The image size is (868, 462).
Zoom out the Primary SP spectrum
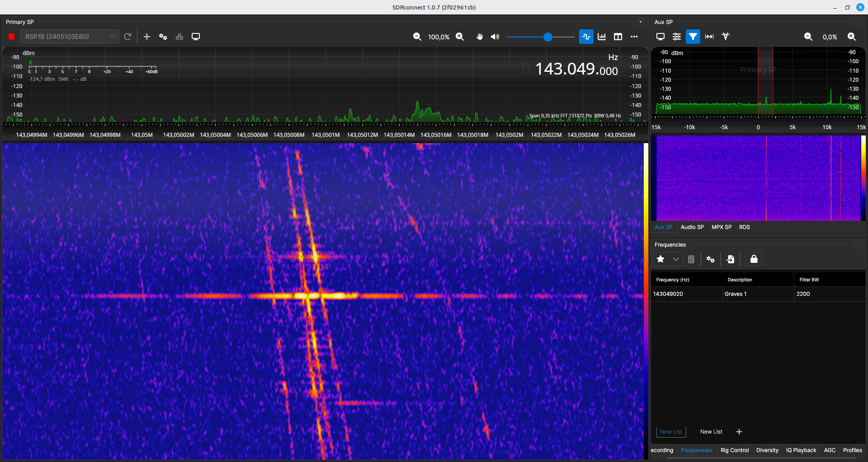pyautogui.click(x=417, y=37)
